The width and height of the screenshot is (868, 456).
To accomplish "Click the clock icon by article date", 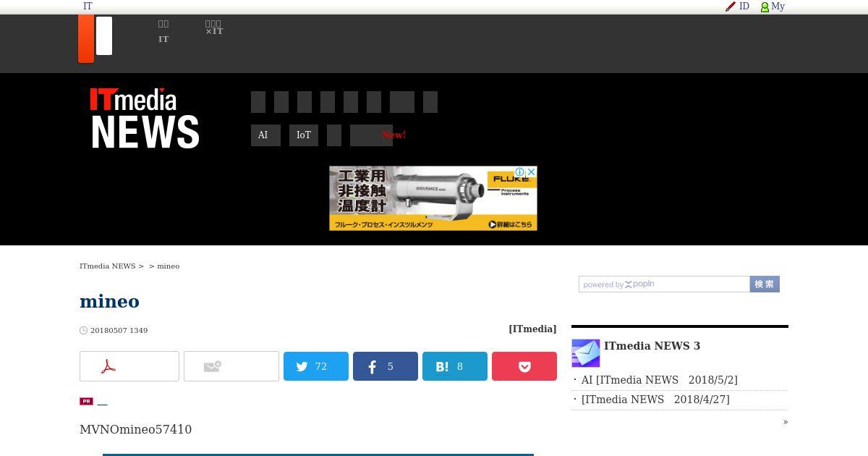I will [83, 330].
